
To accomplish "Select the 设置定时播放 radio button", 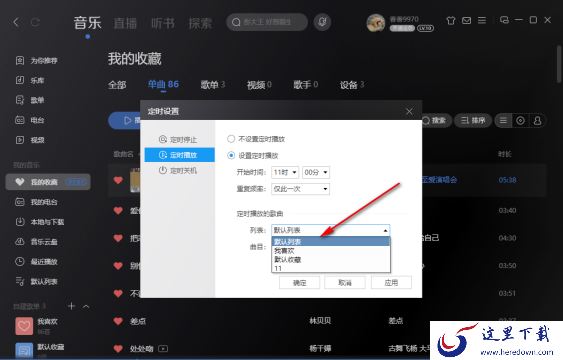I will [231, 155].
